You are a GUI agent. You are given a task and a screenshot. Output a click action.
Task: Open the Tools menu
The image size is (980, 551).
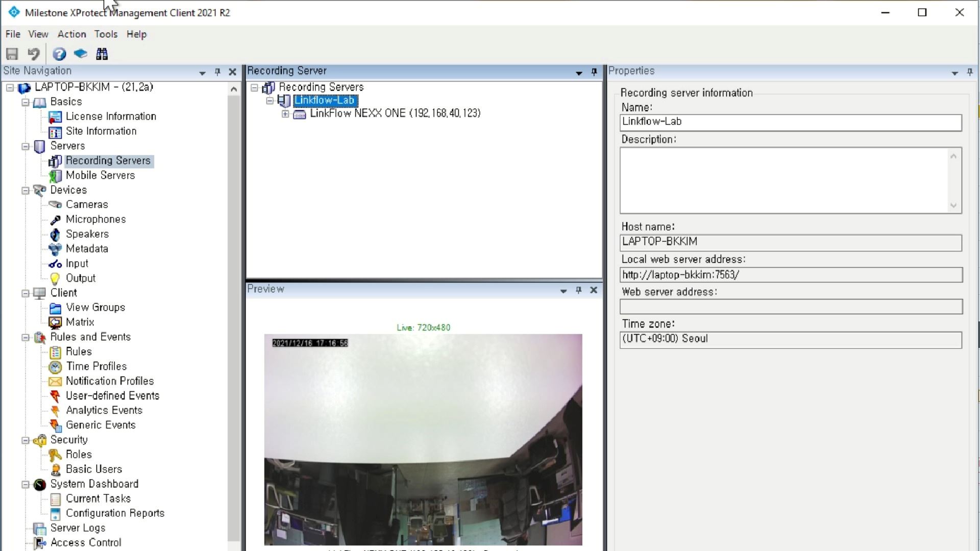pyautogui.click(x=106, y=34)
